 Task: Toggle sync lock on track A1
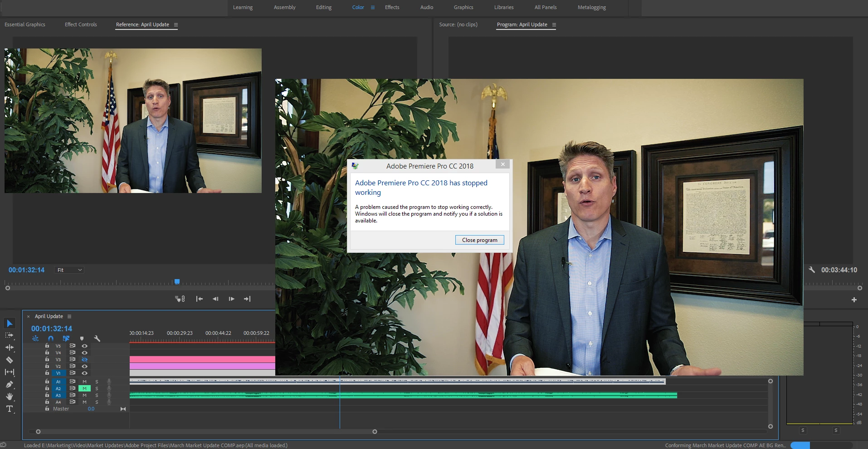coord(72,381)
